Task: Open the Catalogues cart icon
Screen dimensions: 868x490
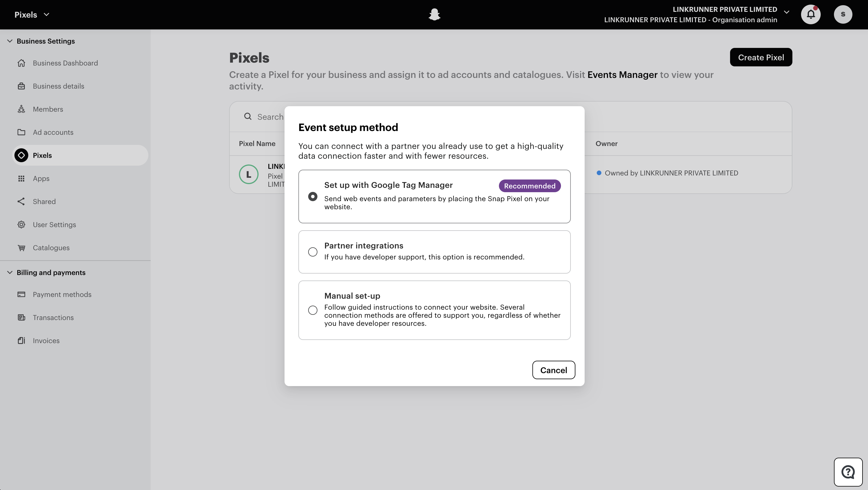Action: coord(22,247)
